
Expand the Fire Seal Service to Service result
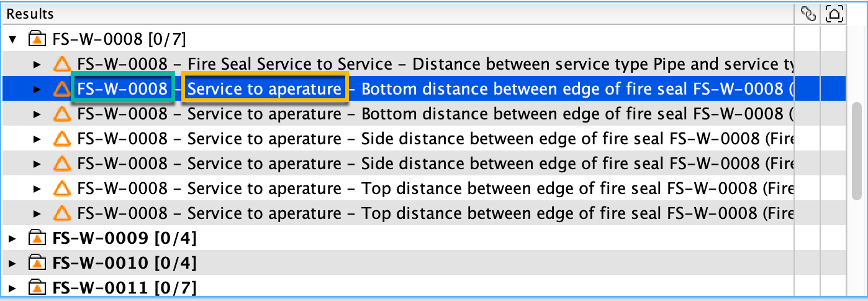(37, 64)
